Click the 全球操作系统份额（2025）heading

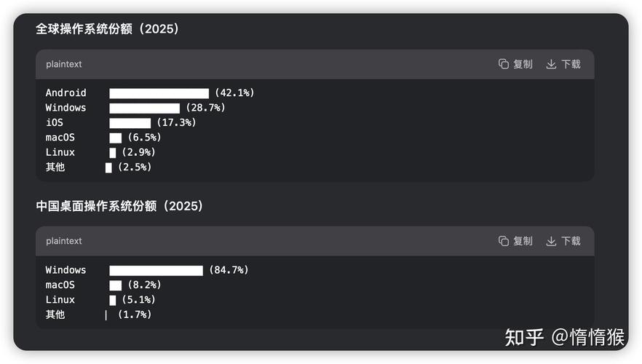[x=108, y=29]
